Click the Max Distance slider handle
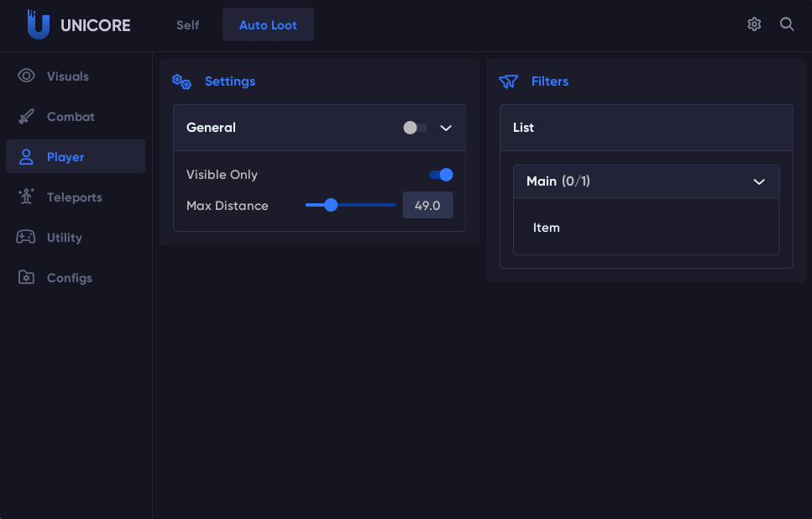The width and height of the screenshot is (812, 519). [x=331, y=205]
